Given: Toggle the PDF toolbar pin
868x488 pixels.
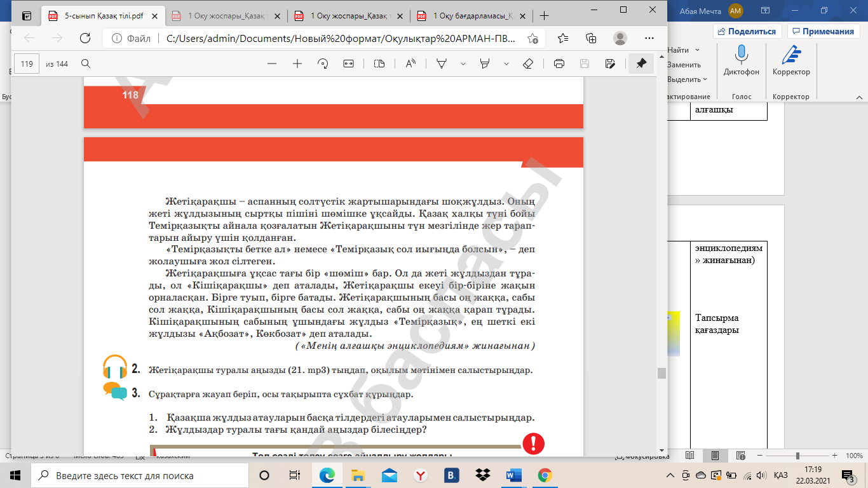Looking at the screenshot, I should (x=641, y=64).
